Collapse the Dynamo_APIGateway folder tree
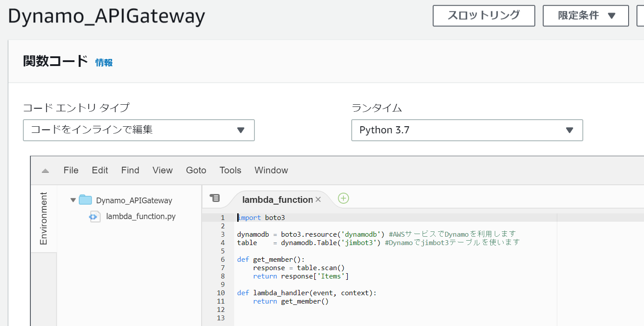This screenshot has width=644, height=326. point(73,200)
